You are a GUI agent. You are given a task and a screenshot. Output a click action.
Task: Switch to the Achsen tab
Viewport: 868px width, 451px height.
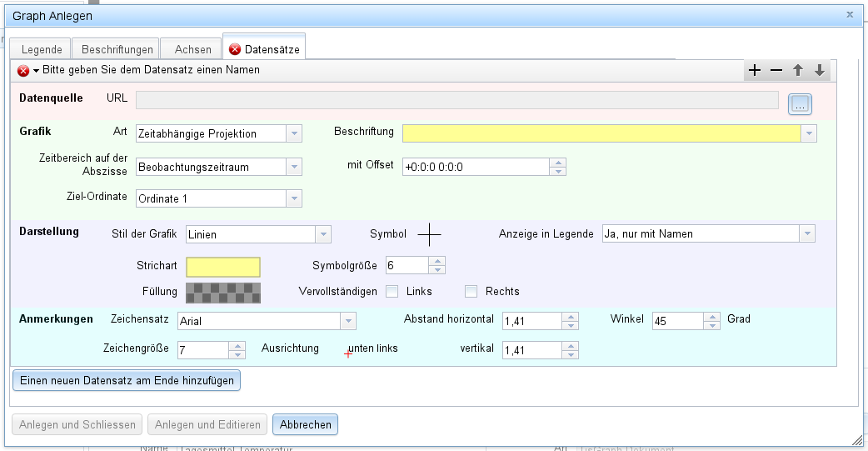coord(192,49)
